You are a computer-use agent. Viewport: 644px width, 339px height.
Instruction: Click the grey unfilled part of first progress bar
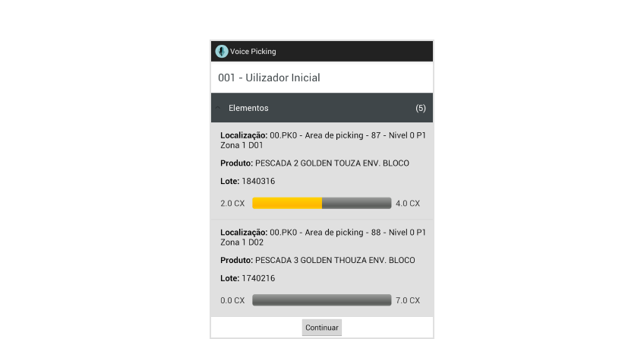(x=356, y=204)
